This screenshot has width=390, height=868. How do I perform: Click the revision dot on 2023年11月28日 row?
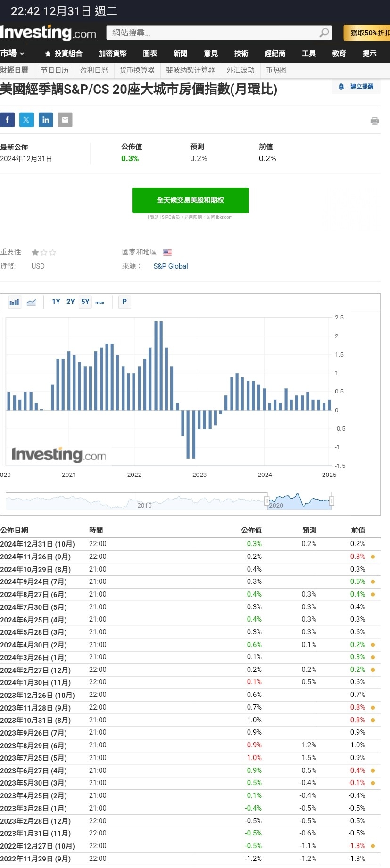point(373,707)
